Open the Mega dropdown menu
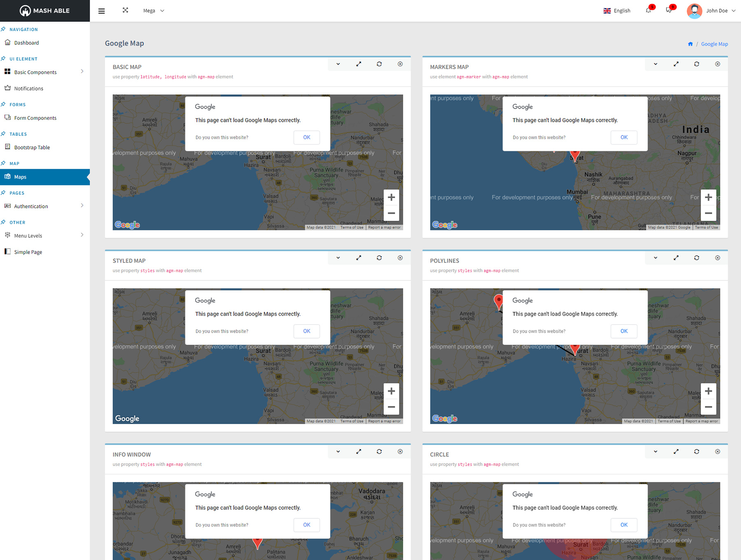The image size is (741, 560). [x=154, y=11]
